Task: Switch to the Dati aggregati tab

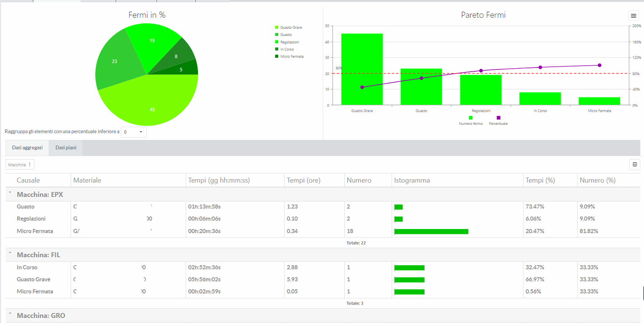Action: point(27,148)
